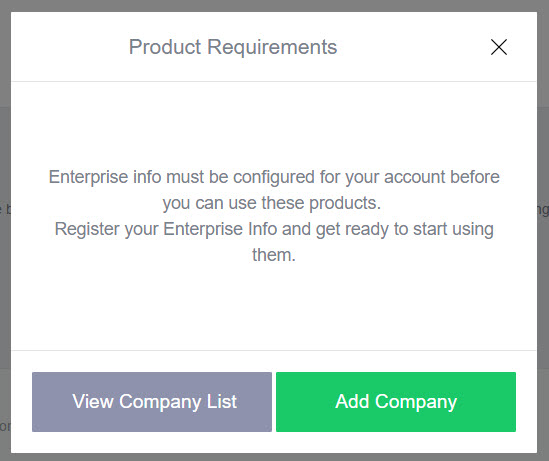549x461 pixels.
Task: Click the word 'them.' in dialog message
Action: 274,255
